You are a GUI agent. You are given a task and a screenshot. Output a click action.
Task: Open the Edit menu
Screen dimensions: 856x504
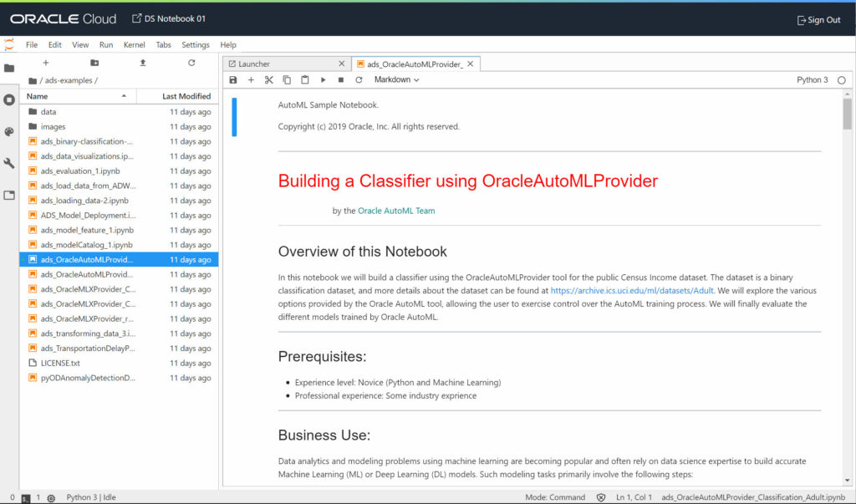tap(54, 45)
